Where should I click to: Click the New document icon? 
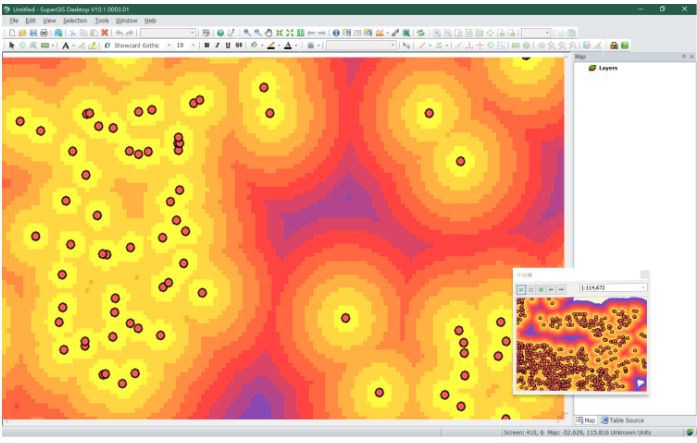tap(11, 33)
